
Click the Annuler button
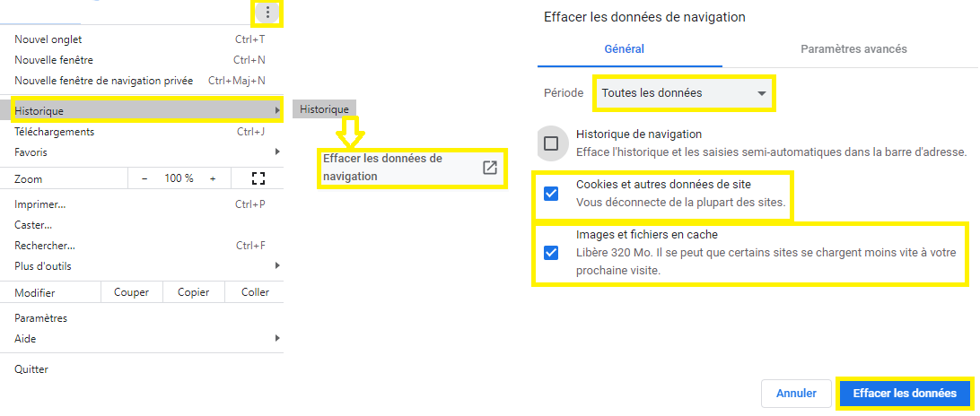[x=796, y=394]
